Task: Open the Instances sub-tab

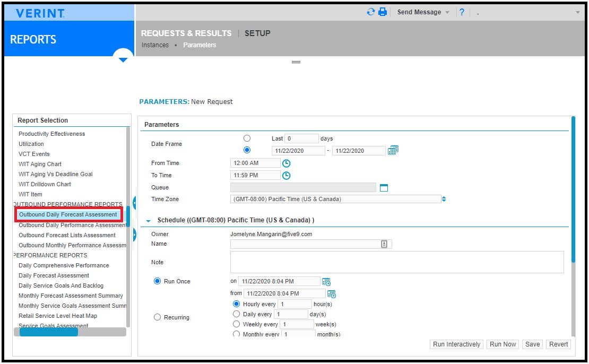Action: pyautogui.click(x=155, y=45)
